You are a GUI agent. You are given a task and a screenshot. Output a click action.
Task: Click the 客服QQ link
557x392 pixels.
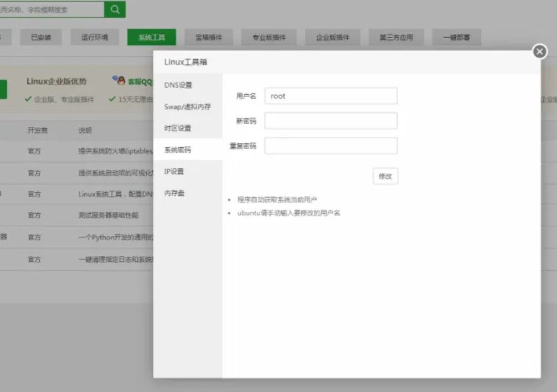[x=140, y=82]
